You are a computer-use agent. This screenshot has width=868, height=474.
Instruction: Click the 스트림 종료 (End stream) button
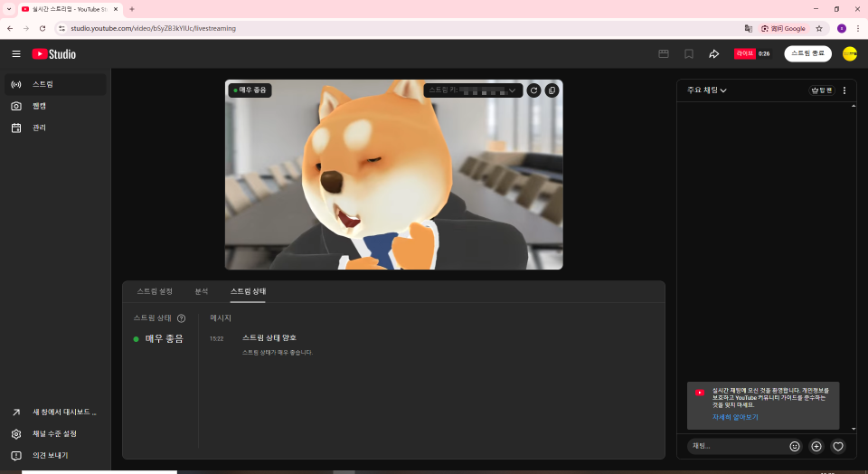tap(807, 54)
